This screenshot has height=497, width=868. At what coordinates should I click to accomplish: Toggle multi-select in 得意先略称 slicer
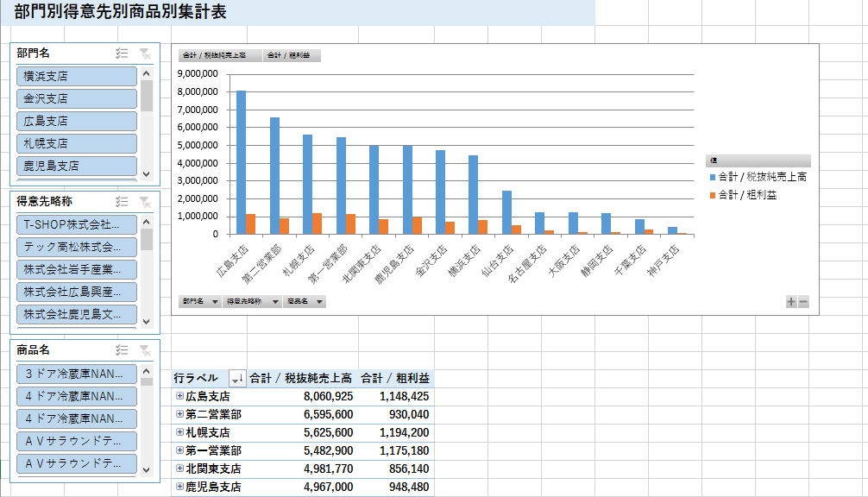pyautogui.click(x=123, y=201)
